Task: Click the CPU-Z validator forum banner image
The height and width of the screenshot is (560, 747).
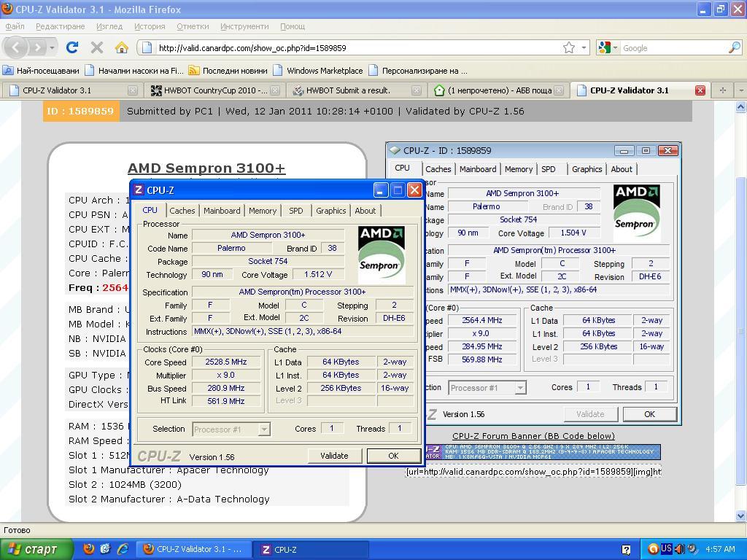Action: pos(542,452)
